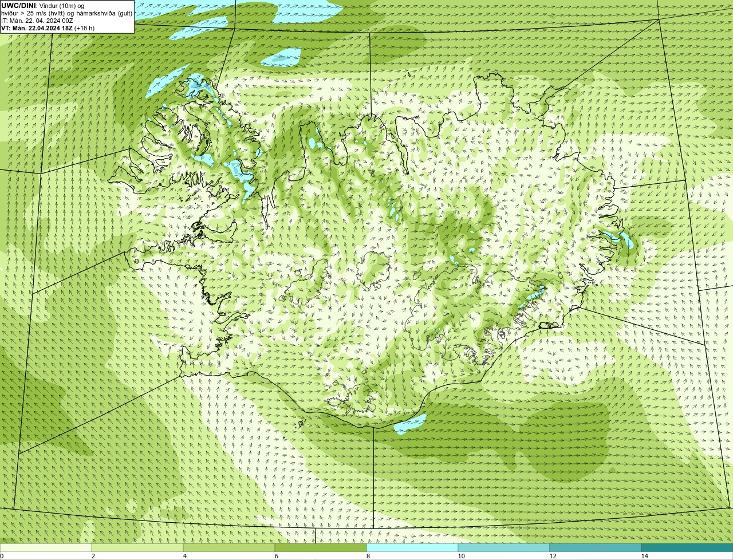The height and width of the screenshot is (560, 733).
Task: Click the 4–6 m/s green legend swatch
Action: pyautogui.click(x=229, y=547)
